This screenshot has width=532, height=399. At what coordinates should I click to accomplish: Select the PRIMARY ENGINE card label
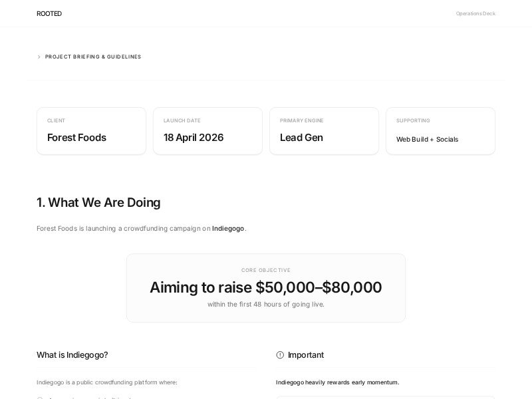tap(301, 120)
